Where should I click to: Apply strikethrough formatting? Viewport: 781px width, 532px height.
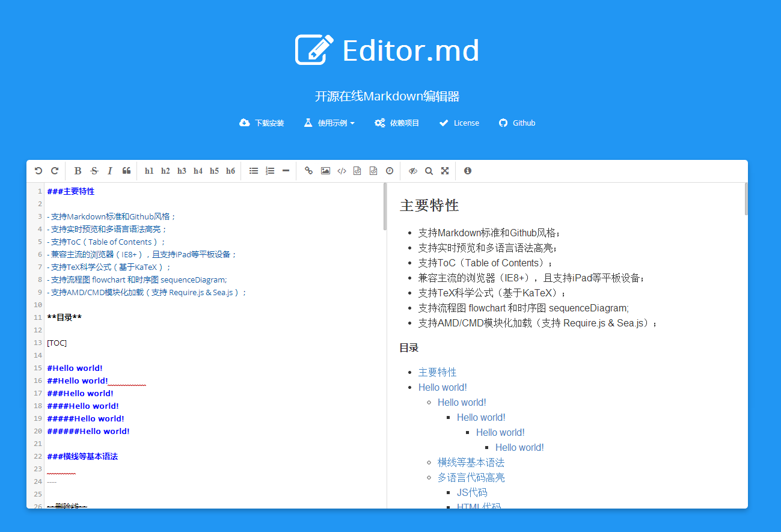pyautogui.click(x=94, y=171)
